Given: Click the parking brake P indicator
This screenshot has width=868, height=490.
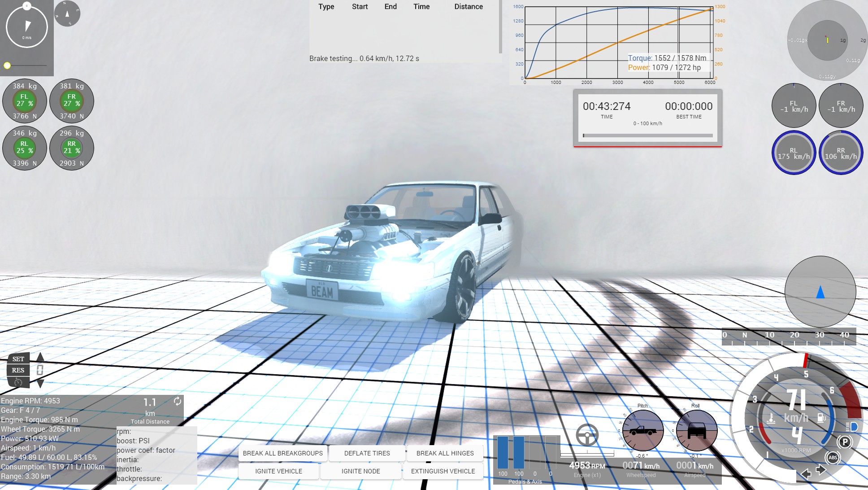Looking at the screenshot, I should pos(845,442).
